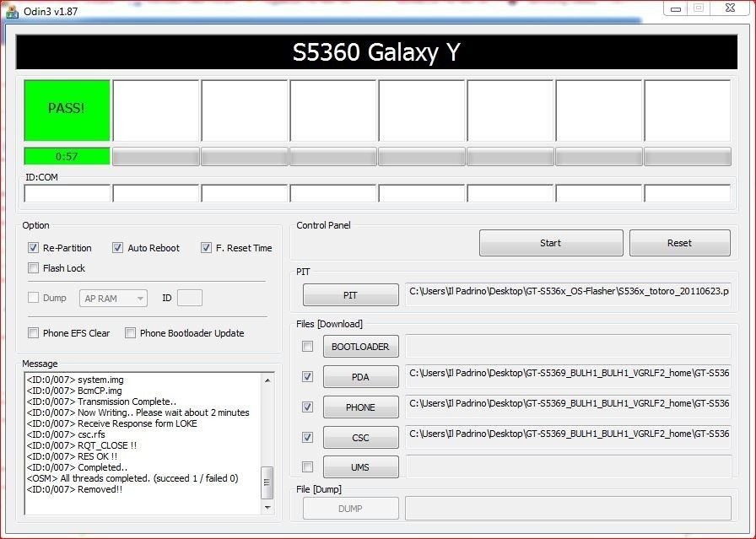Click the 'Completed..' log line

pos(77,467)
